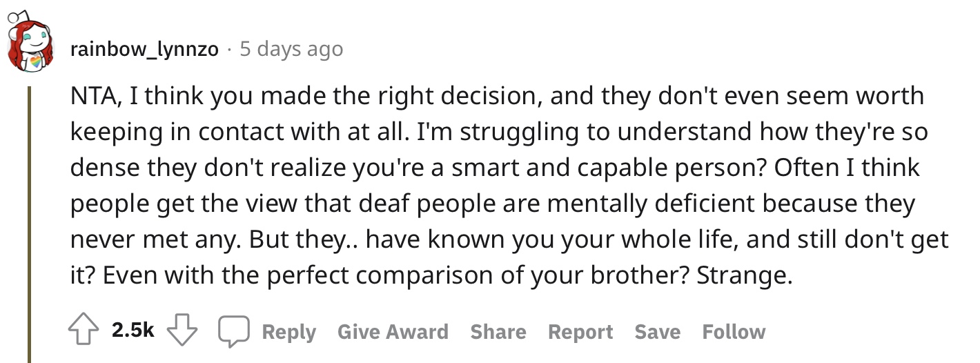Screen dimensions: 980x363
Task: Open the rainbow_lynnzo username profile link
Action: click(144, 50)
